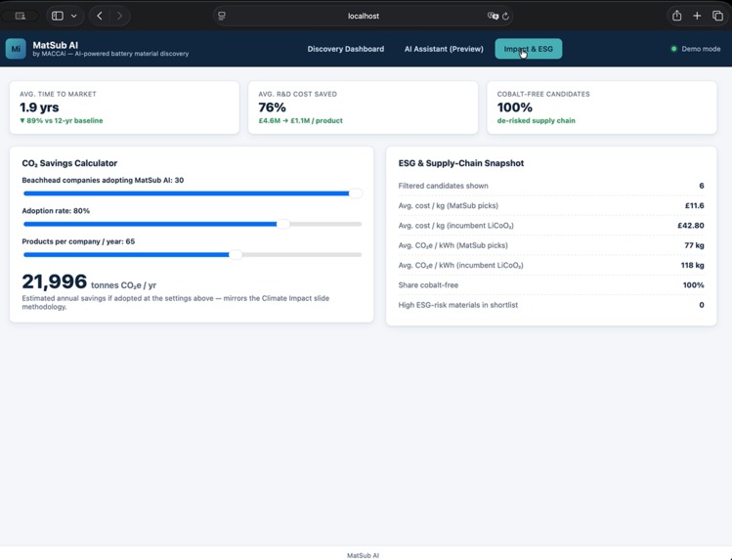Click the translate icon in address bar

(493, 16)
